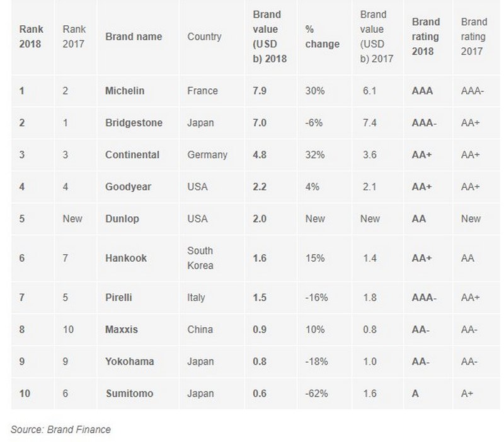Viewport: 504px width, 442px height.
Task: Select the Maxxis brand name cell
Action: coord(122,329)
